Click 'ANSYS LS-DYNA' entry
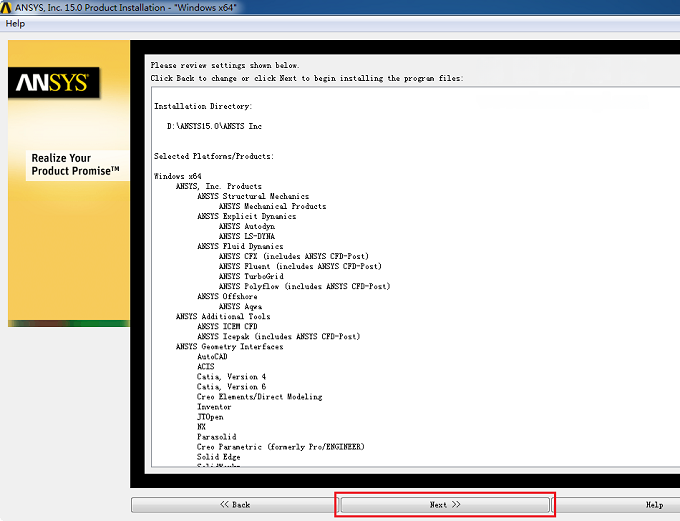The width and height of the screenshot is (680, 521). coord(247,236)
